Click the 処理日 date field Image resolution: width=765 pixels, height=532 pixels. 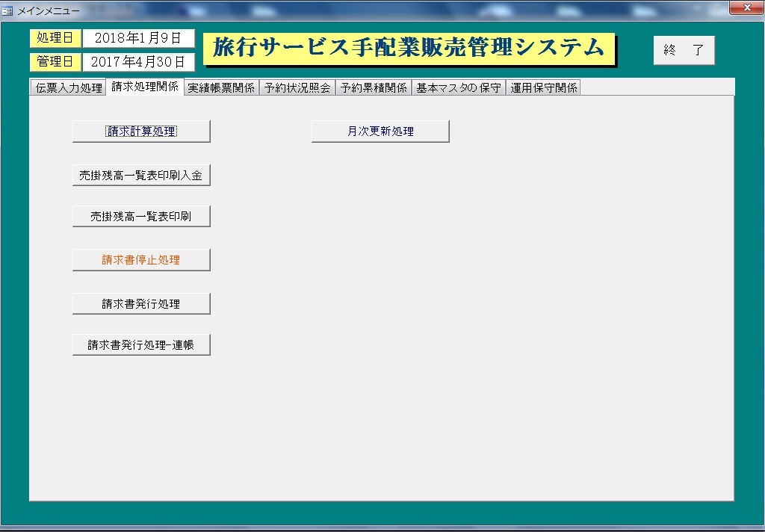coord(138,38)
